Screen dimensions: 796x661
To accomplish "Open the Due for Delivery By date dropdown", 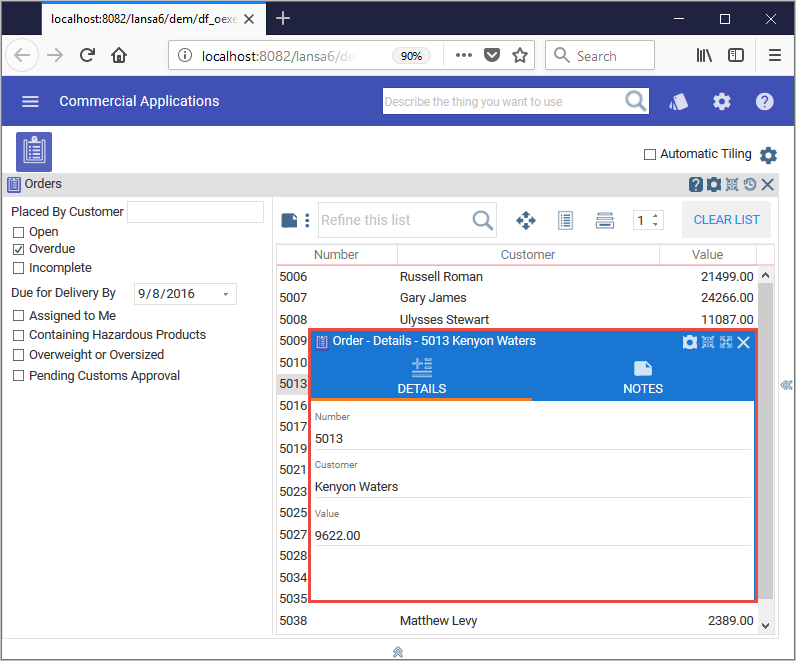I will click(x=226, y=294).
